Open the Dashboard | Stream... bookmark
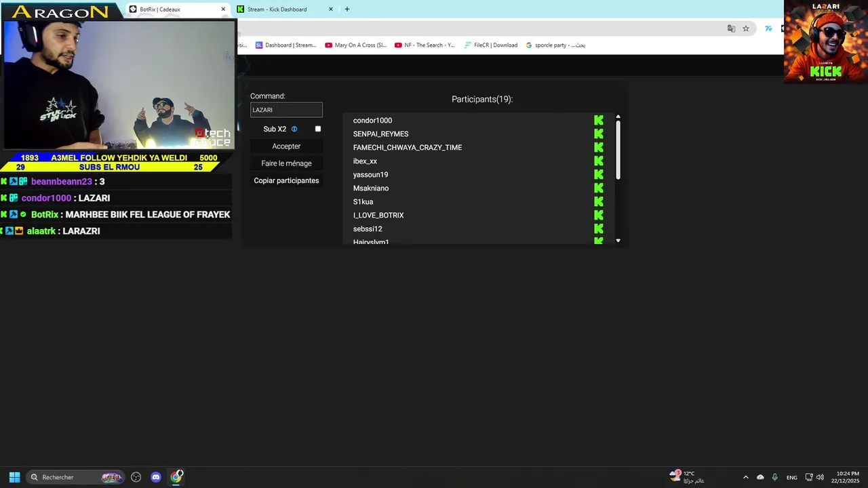The height and width of the screenshot is (488, 868). tap(285, 45)
